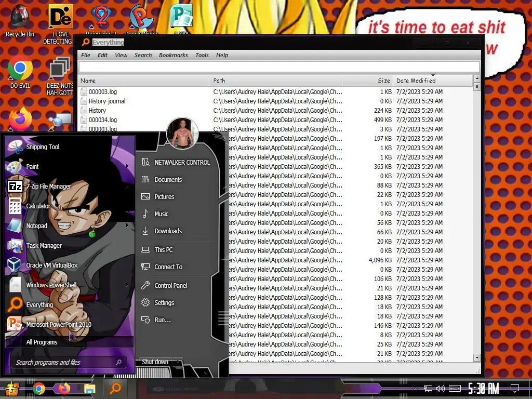Image resolution: width=532 pixels, height=399 pixels.
Task: Open Recycle Bin desktop icon
Action: [x=20, y=21]
